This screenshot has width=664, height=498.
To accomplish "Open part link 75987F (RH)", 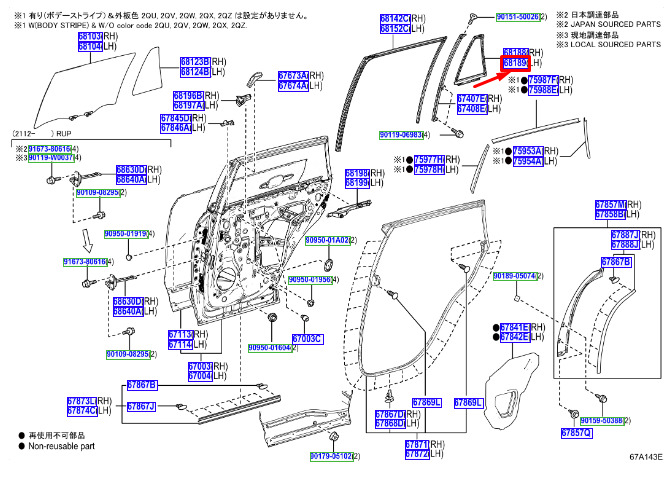I will (x=543, y=80).
